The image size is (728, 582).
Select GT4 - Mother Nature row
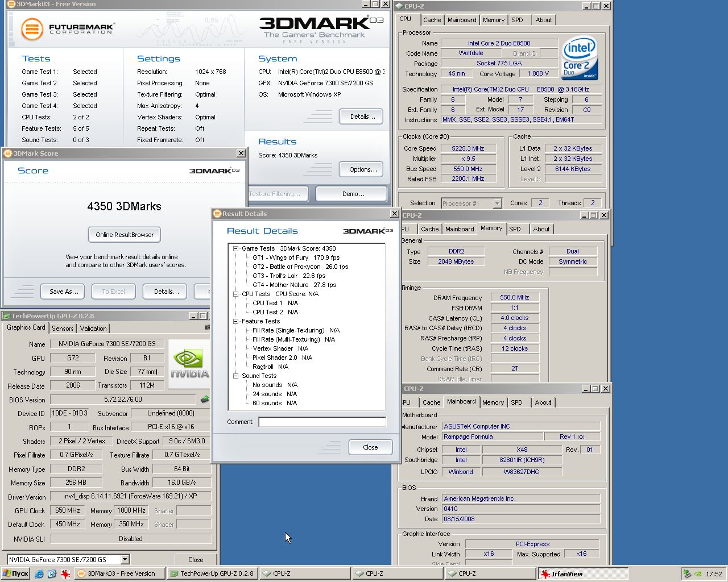click(x=294, y=285)
